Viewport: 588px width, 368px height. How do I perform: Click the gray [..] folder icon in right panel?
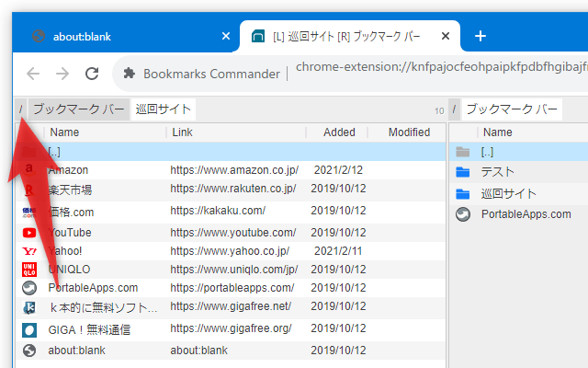(463, 152)
